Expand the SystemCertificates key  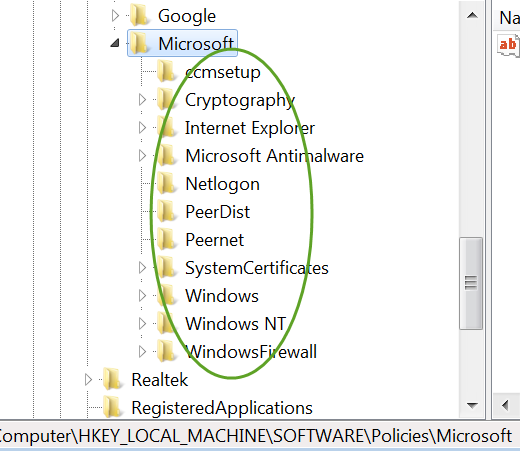142,267
